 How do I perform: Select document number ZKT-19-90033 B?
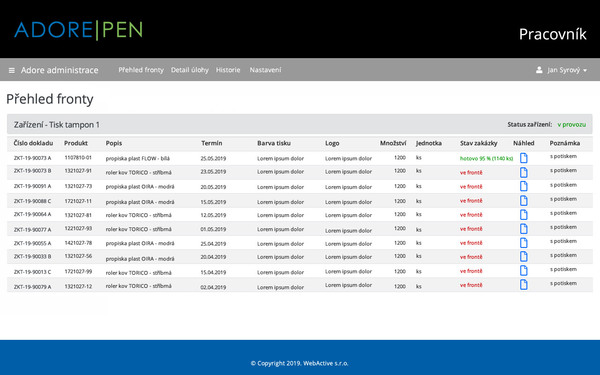33,256
